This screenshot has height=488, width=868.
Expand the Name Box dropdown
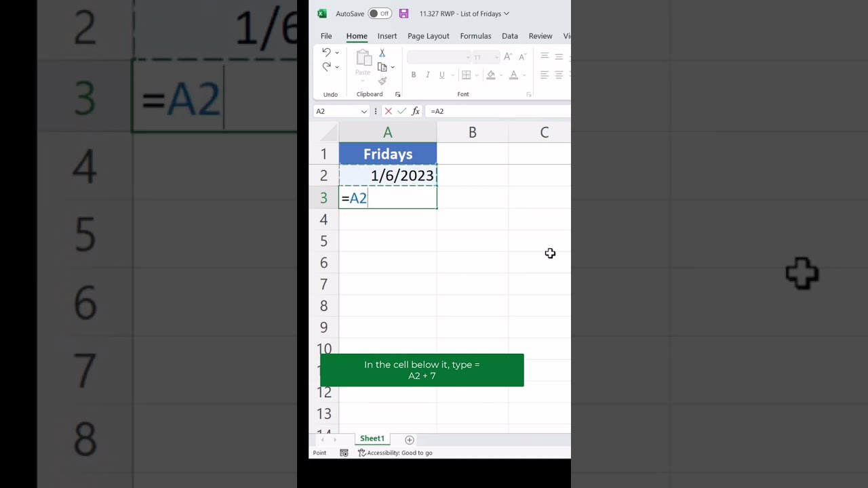364,111
